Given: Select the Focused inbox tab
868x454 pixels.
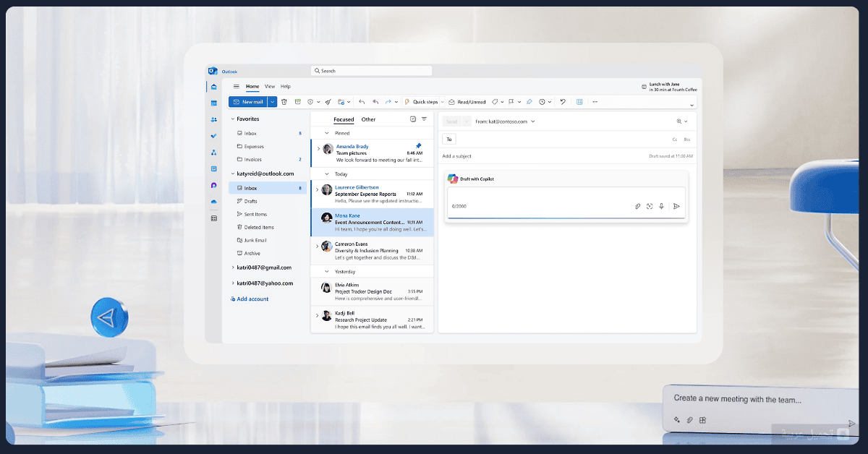Looking at the screenshot, I should coord(344,119).
